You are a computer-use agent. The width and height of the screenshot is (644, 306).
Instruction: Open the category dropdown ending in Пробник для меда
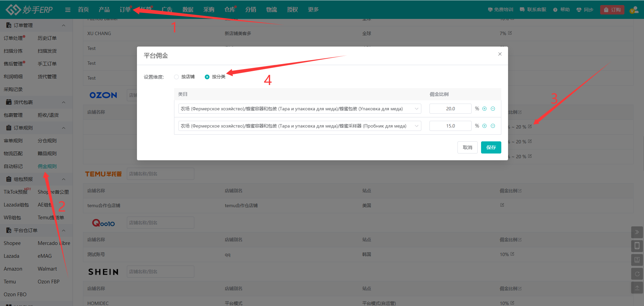point(300,126)
